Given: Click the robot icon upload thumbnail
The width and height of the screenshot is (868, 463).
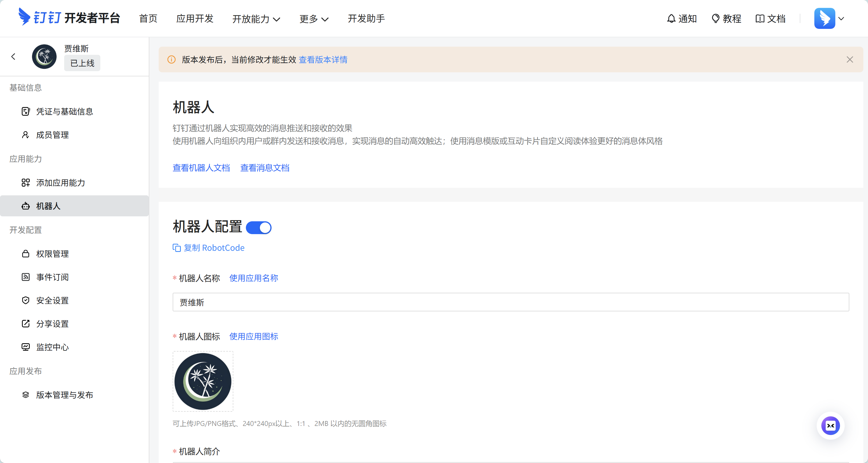Looking at the screenshot, I should [x=203, y=381].
